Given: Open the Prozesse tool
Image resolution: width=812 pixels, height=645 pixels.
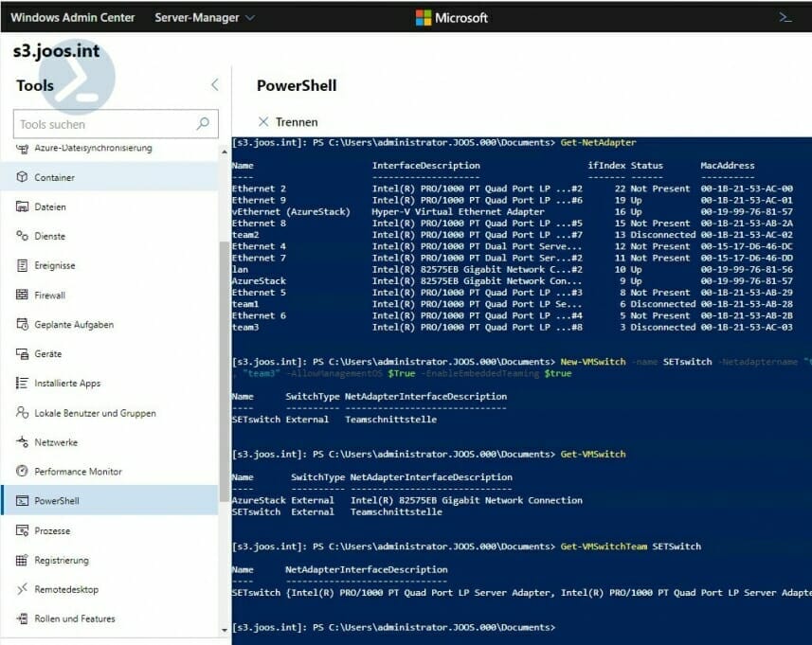Looking at the screenshot, I should pyautogui.click(x=110, y=530).
